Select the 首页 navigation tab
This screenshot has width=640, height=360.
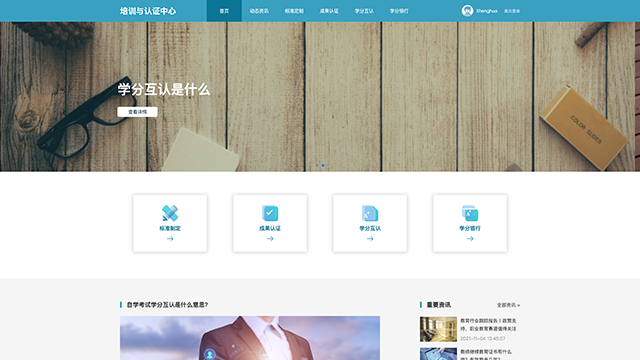coord(224,11)
